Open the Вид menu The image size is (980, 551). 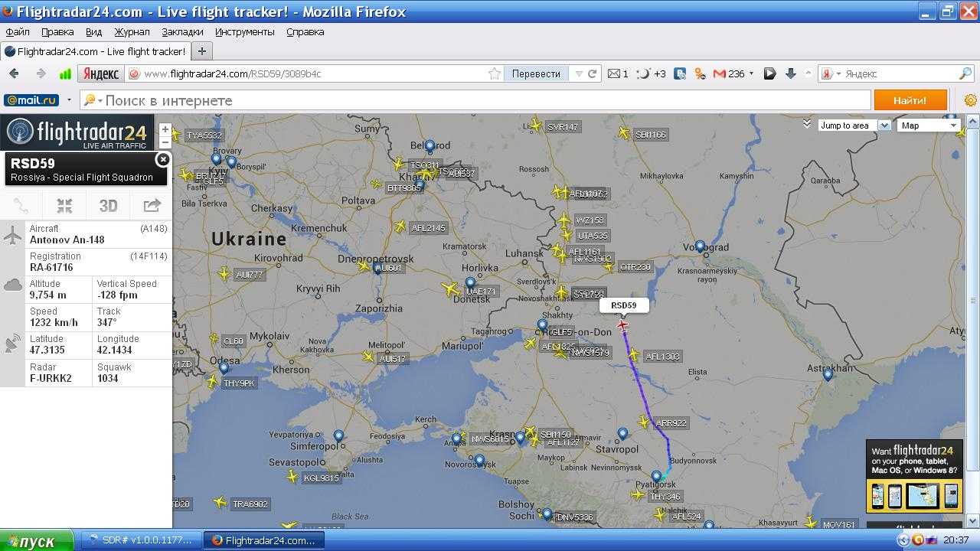tap(93, 32)
